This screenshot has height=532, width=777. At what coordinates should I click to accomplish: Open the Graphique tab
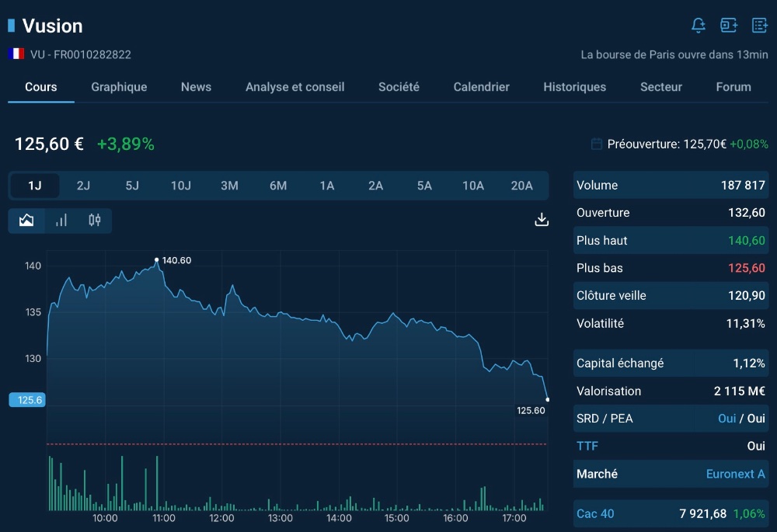(x=119, y=87)
